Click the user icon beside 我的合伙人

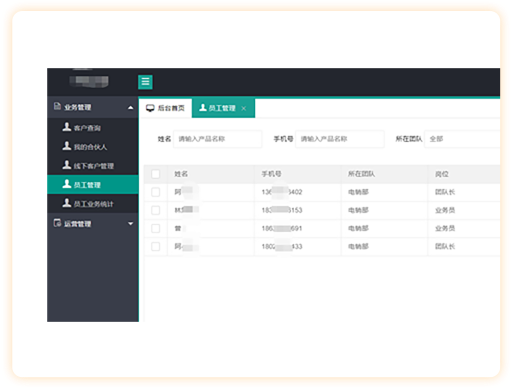pos(67,146)
